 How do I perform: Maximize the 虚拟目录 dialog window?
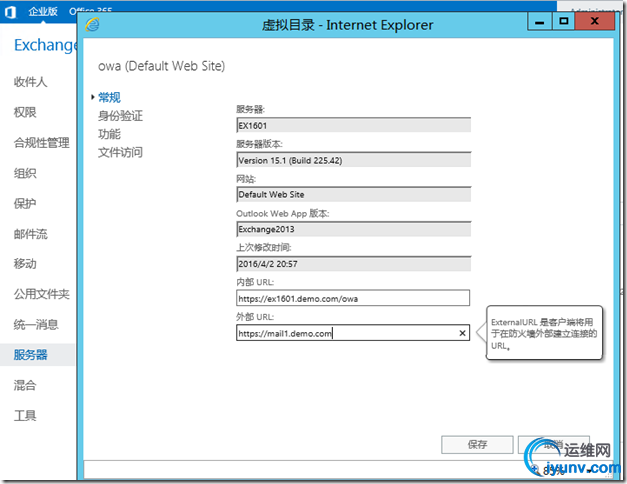click(563, 22)
